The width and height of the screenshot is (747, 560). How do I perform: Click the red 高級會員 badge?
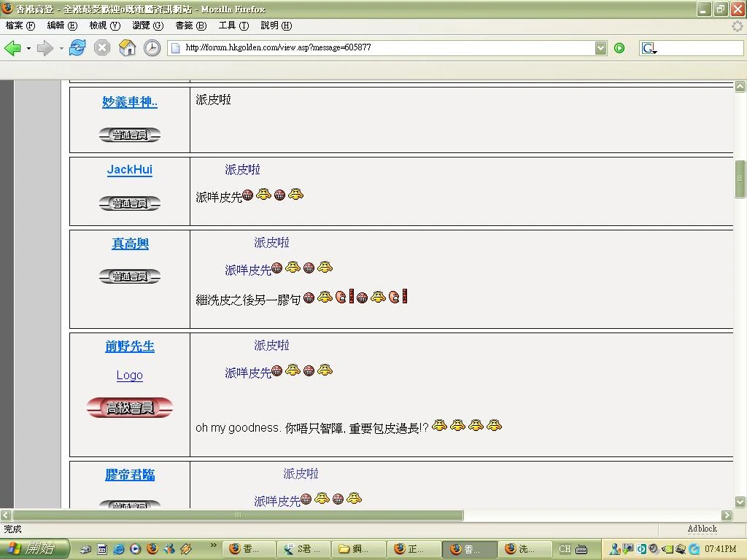click(x=130, y=408)
